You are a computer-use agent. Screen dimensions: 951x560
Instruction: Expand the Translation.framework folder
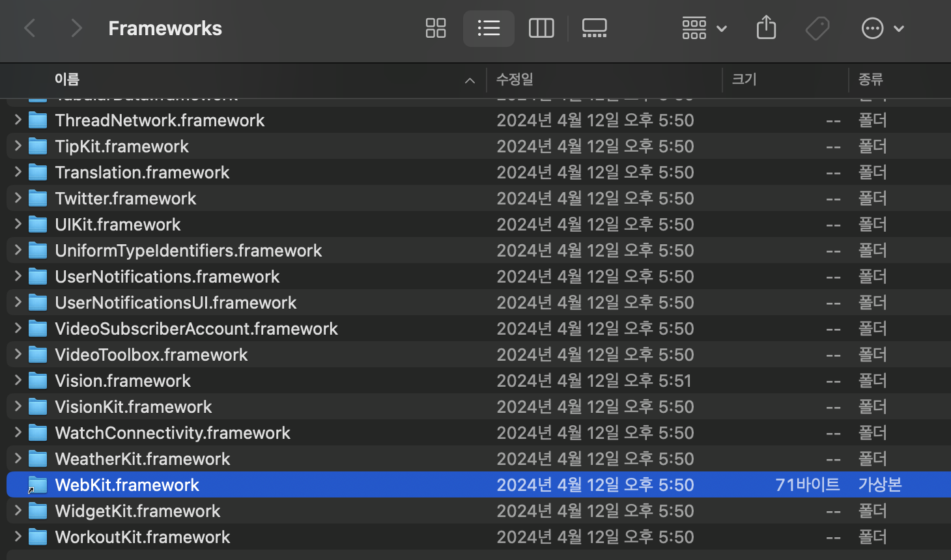point(18,171)
